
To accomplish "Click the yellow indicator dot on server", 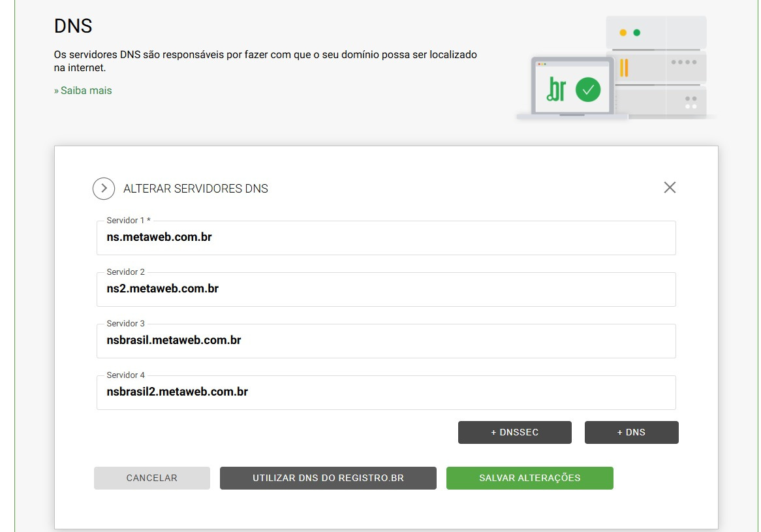I will coord(623,33).
